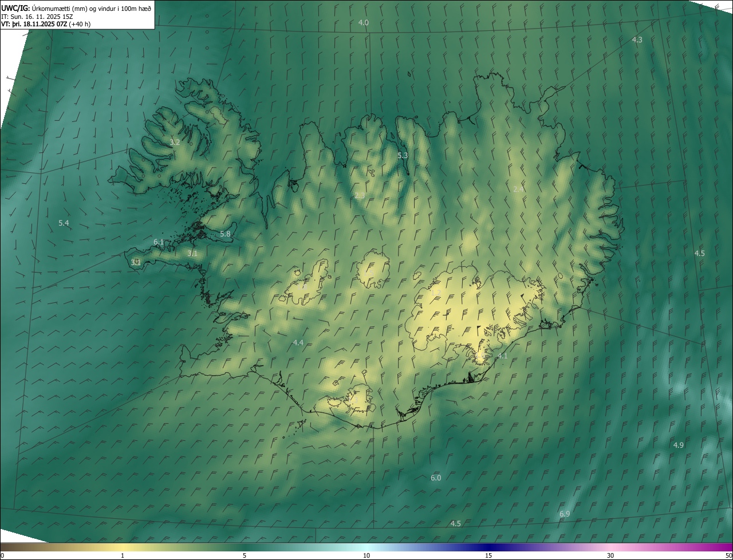
Task: Click the colour scale tick labelled 50
Action: (728, 555)
